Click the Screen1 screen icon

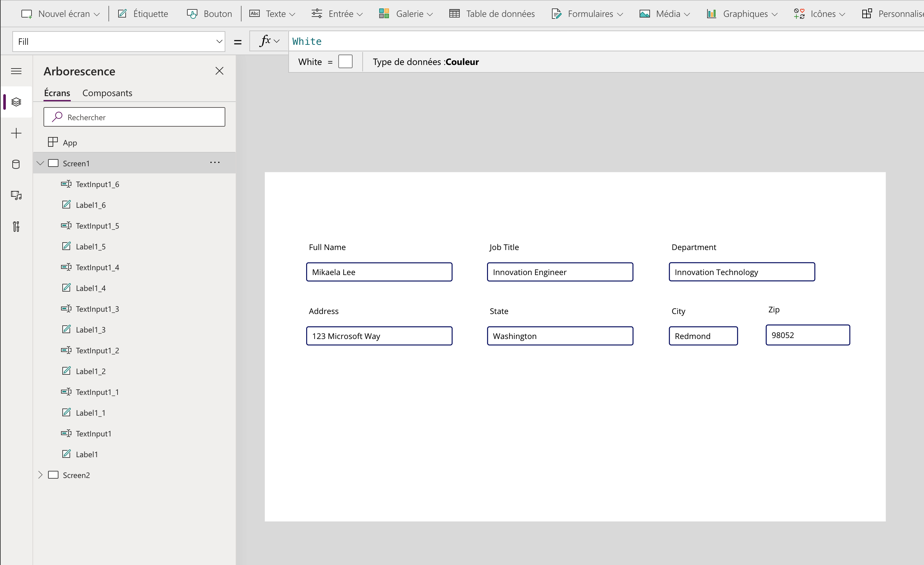53,163
